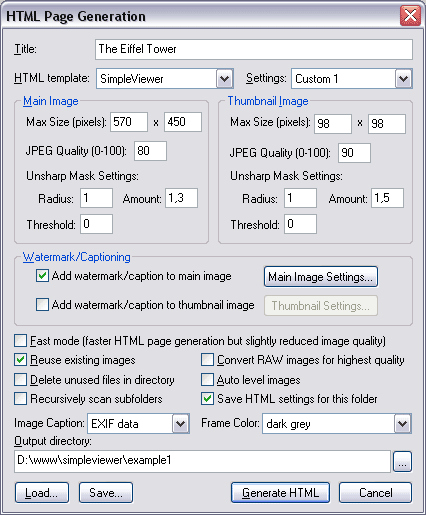Screen dimensions: 426x515
Task: Click the output directory browse (...) button
Action: coord(402,462)
